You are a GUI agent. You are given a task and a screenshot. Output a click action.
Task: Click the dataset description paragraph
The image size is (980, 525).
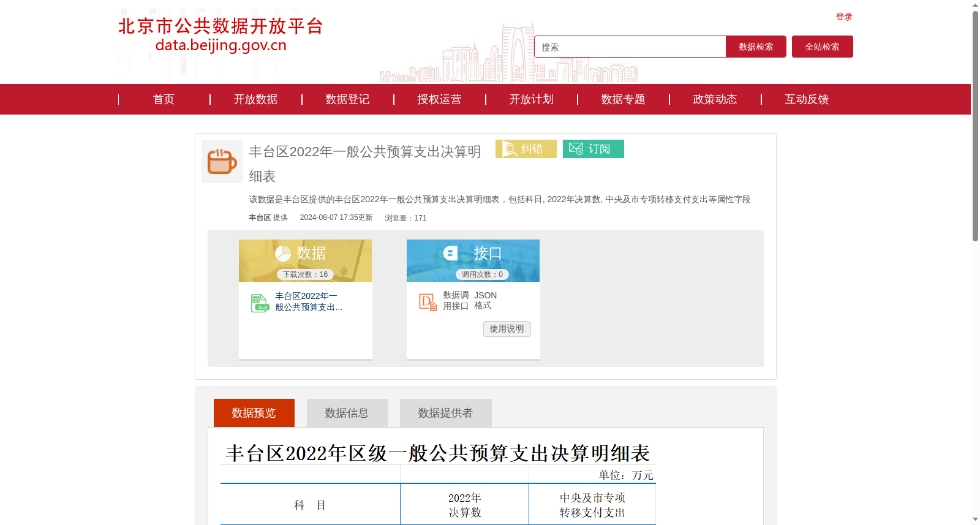(499, 200)
